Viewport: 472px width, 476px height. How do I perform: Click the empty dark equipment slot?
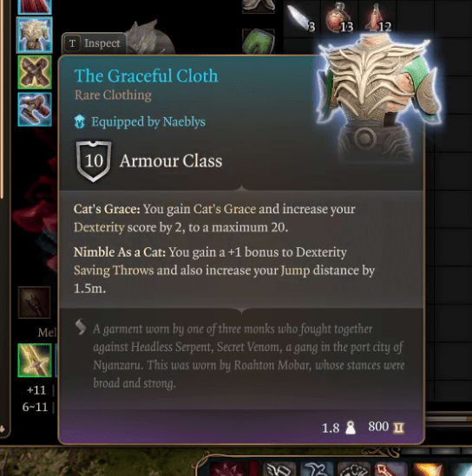click(x=35, y=302)
